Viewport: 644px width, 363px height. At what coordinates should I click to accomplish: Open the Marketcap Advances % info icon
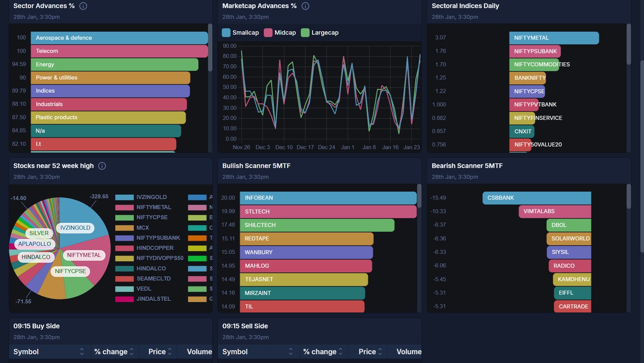305,6
